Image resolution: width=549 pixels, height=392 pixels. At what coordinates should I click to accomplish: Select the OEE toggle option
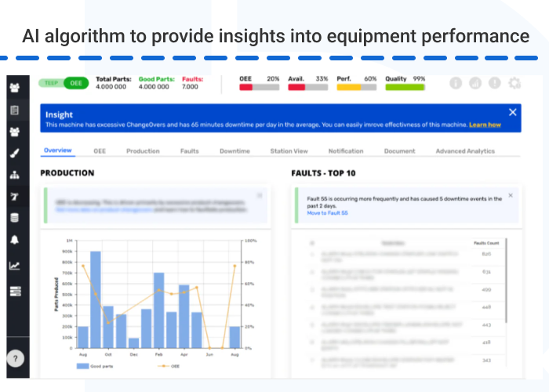click(76, 83)
